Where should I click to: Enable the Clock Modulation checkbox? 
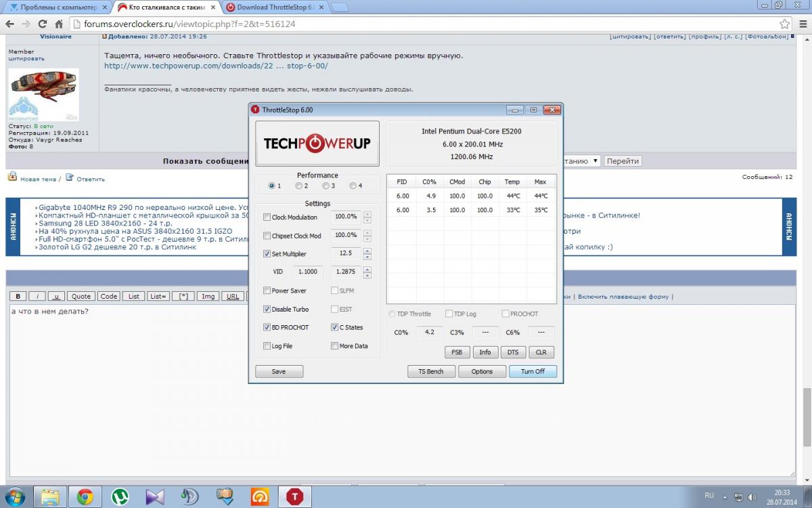pyautogui.click(x=267, y=217)
